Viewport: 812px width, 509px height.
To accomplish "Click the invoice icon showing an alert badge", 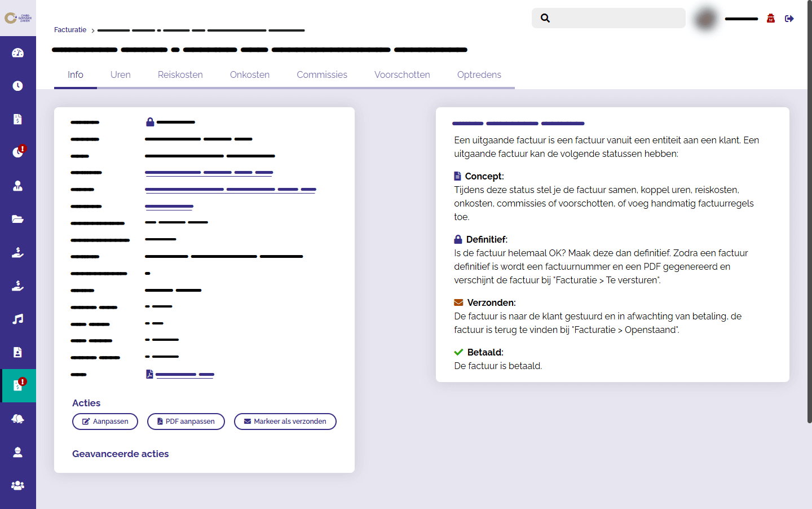I will coord(17,385).
